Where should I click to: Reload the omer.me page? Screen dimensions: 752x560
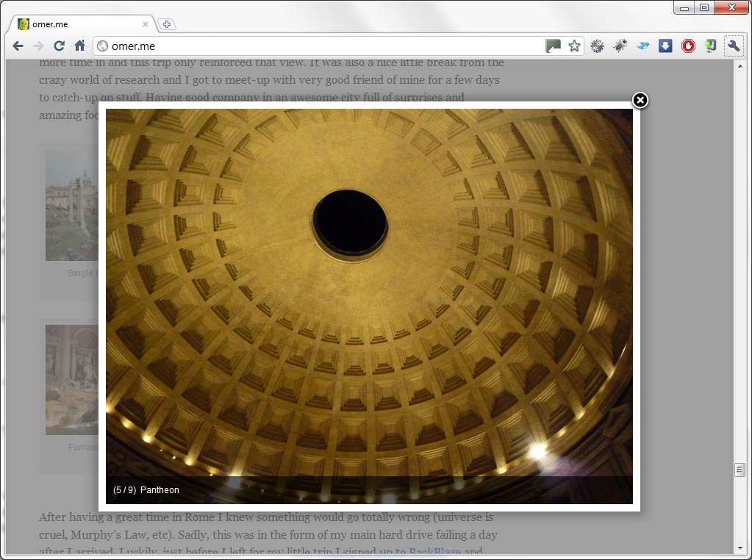pos(59,46)
